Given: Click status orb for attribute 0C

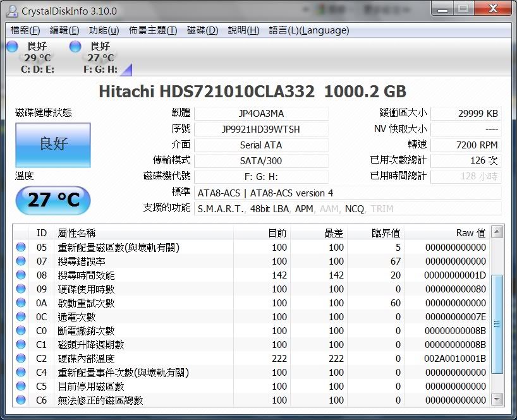Looking at the screenshot, I should [21, 316].
